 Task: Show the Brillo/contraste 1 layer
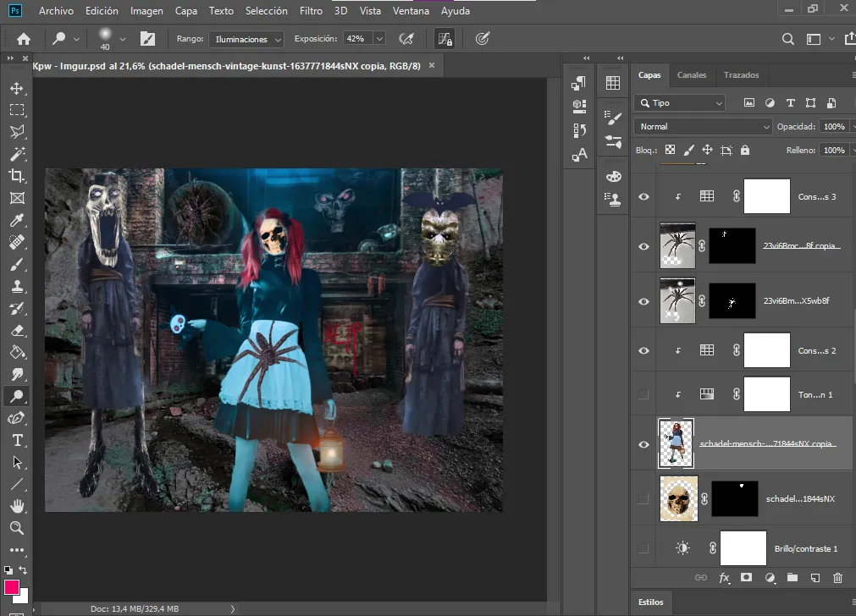coord(643,548)
